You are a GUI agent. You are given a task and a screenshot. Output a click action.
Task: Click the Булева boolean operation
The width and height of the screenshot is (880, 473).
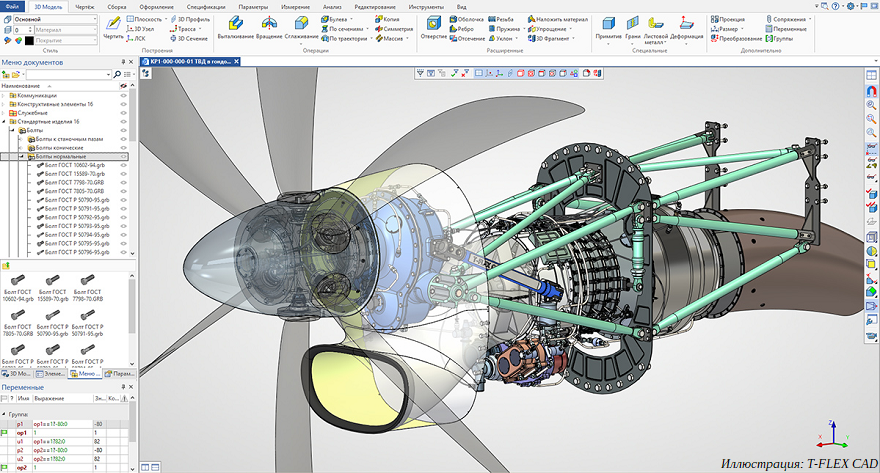pos(337,19)
